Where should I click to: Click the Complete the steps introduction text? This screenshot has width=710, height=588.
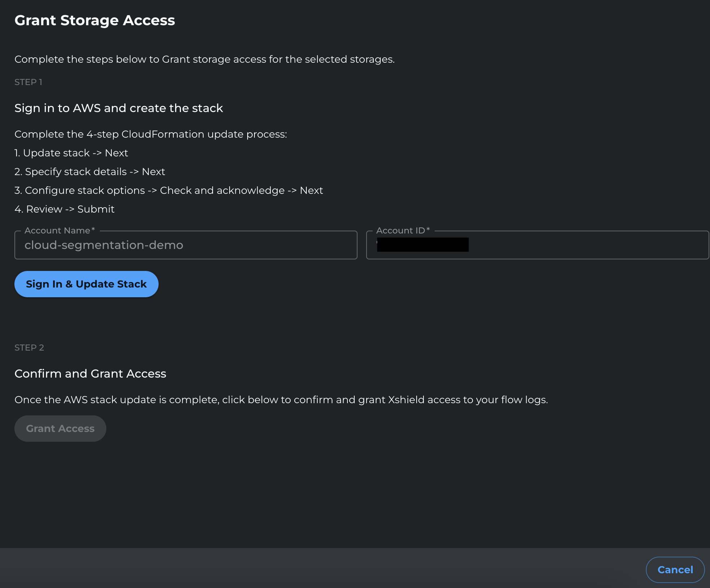[x=204, y=59]
